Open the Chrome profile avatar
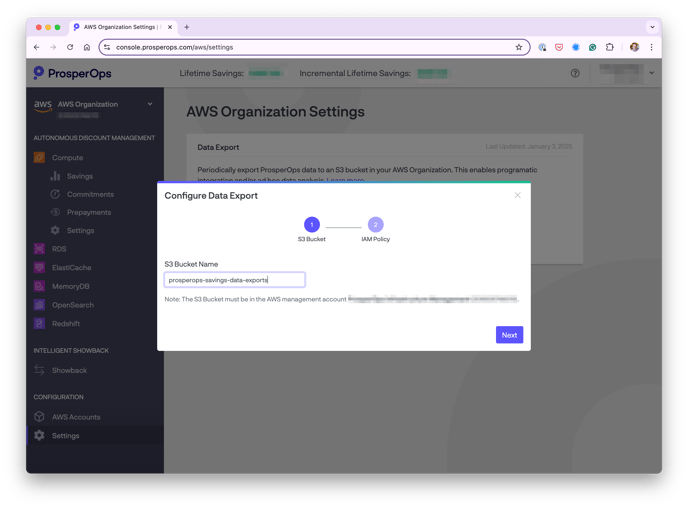The width and height of the screenshot is (688, 508). pos(634,47)
